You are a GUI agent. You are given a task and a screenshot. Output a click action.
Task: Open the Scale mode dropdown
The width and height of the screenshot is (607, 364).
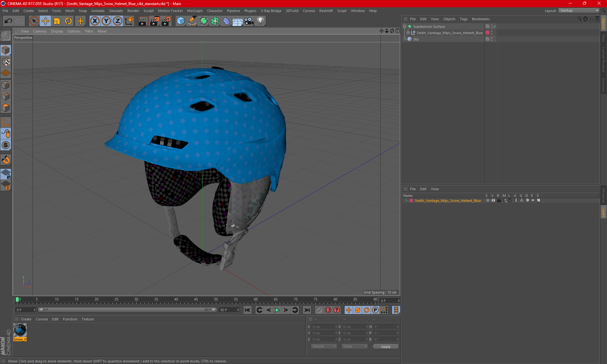tap(355, 346)
